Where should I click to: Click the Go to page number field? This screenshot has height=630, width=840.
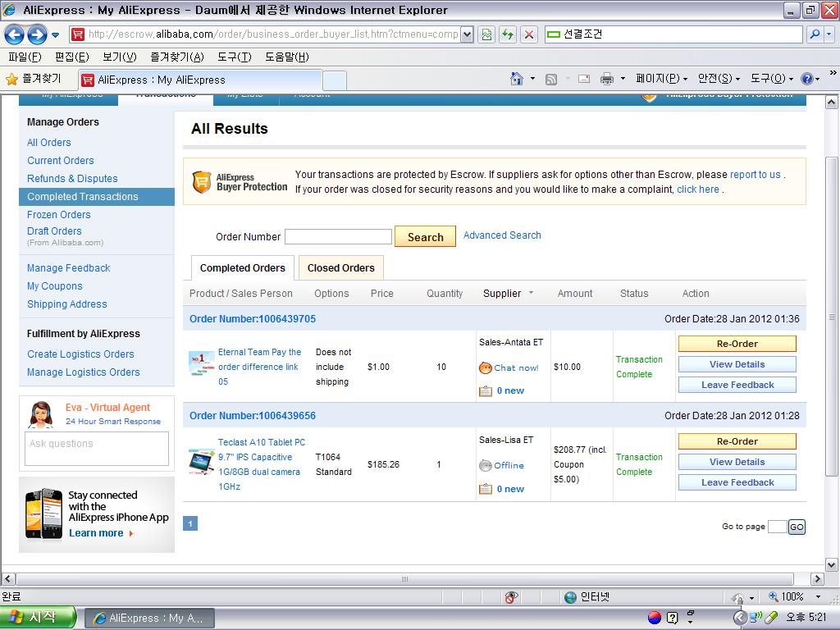(x=778, y=527)
